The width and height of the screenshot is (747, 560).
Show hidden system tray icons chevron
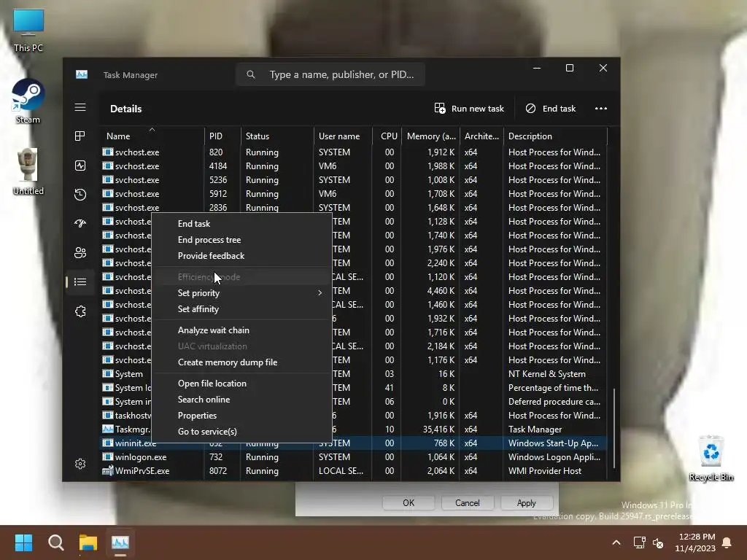(x=616, y=542)
